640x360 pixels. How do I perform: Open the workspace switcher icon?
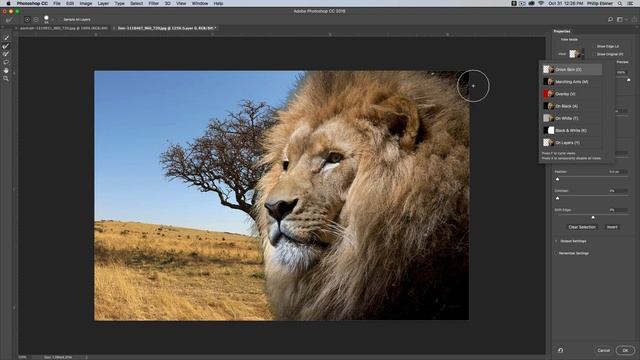coord(620,19)
